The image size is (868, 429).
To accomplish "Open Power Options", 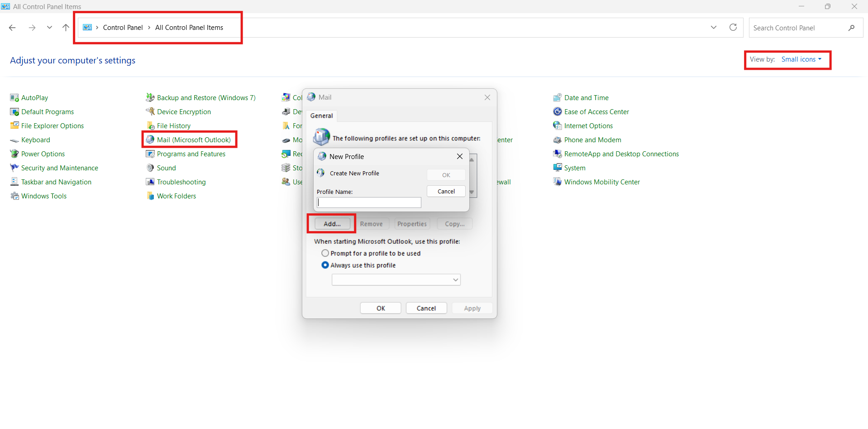I will (42, 154).
